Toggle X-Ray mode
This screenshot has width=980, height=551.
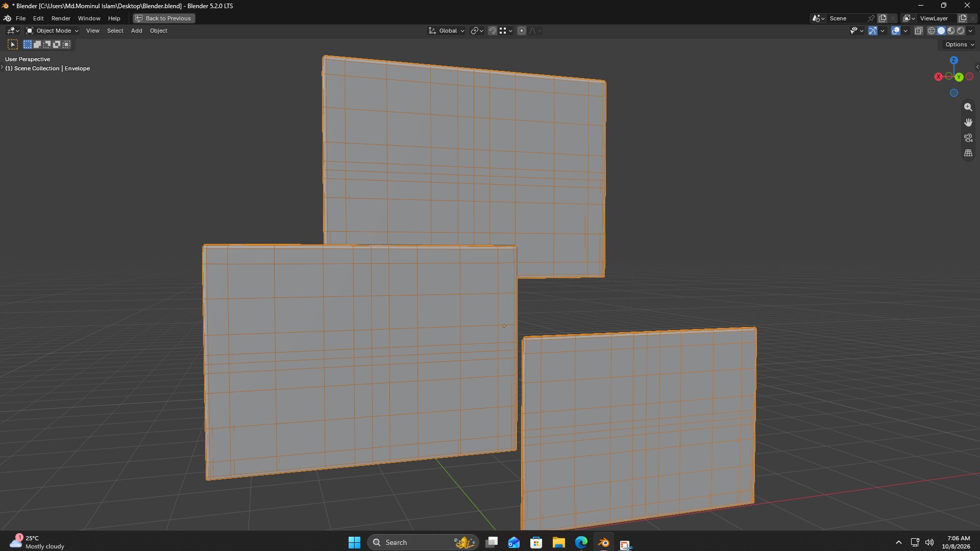918,31
